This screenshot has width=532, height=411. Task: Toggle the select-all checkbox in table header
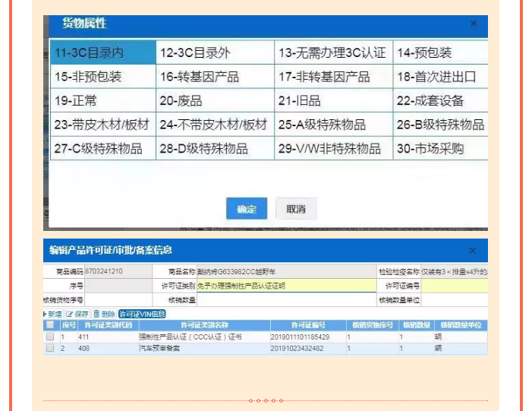click(50, 325)
